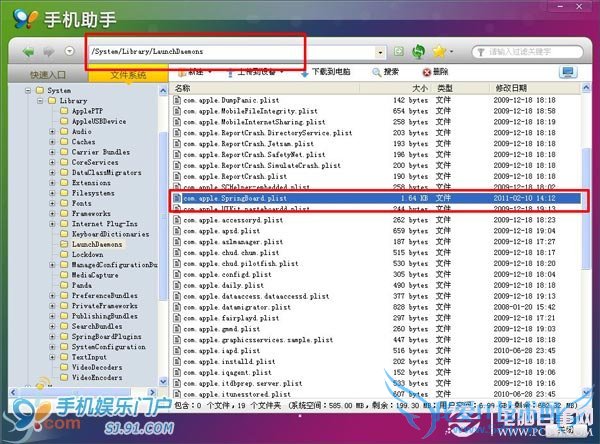
Task: Click the 上传到设备 toolbar button
Action: click(256, 72)
